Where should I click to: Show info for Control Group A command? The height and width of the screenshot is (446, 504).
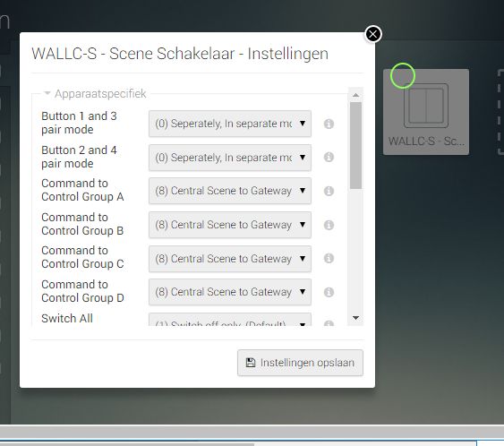click(329, 191)
